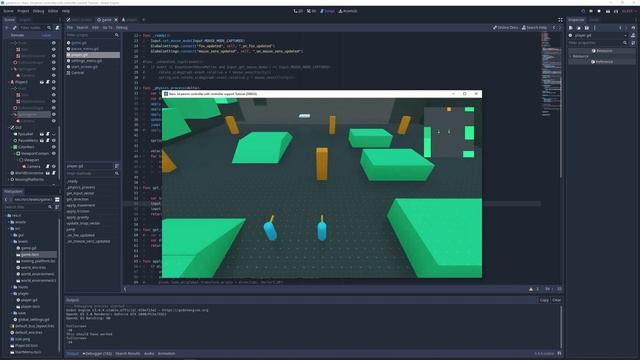Load resource icon in Inspector
The width and height of the screenshot is (640, 360).
[579, 28]
